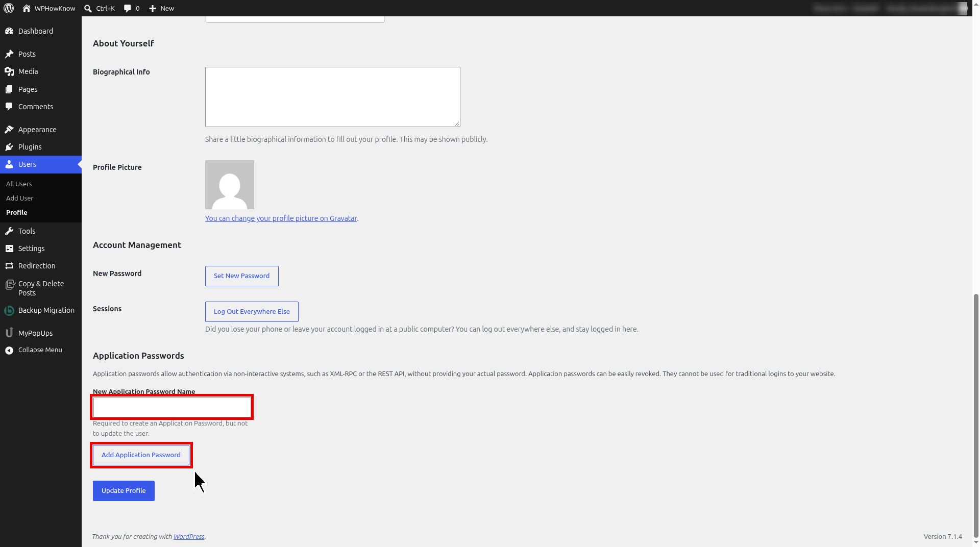Click the page vertical scrollbar thumb
This screenshot has width=980, height=547.
coord(976,416)
